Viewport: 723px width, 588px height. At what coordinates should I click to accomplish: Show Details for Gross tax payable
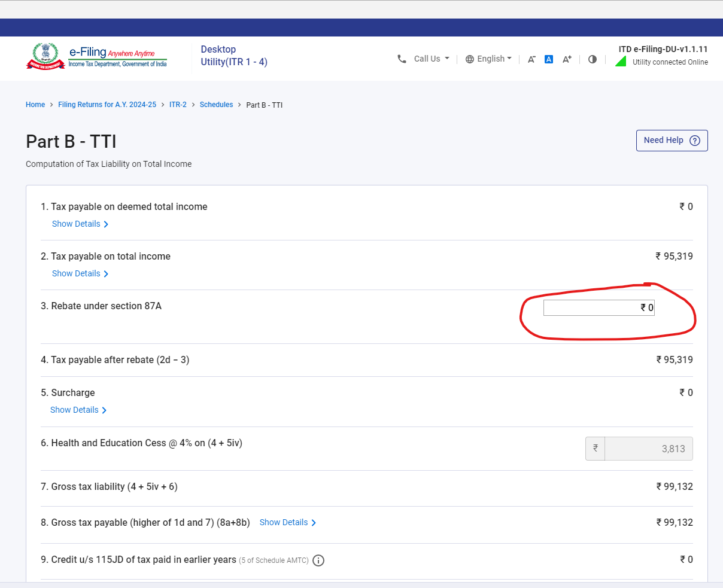(x=288, y=522)
